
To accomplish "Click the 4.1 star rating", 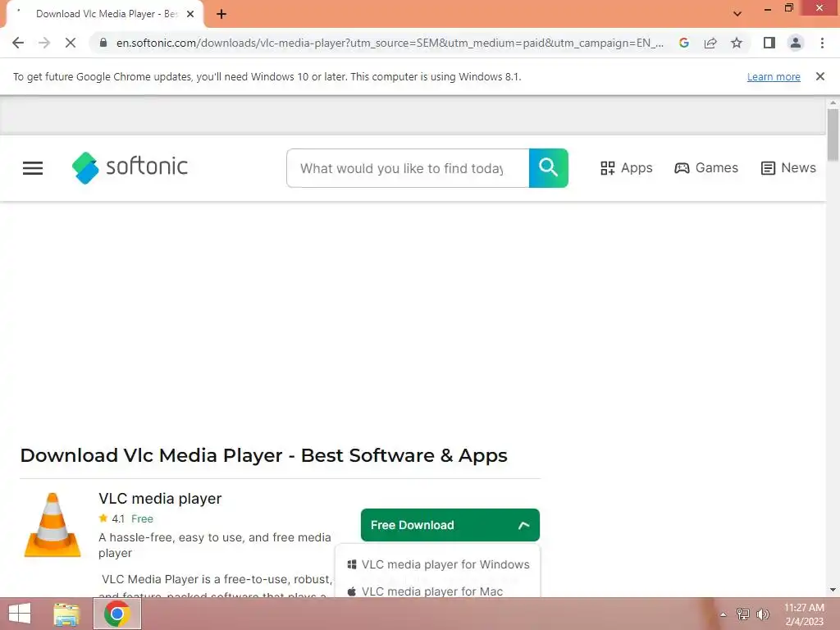I will 112,518.
